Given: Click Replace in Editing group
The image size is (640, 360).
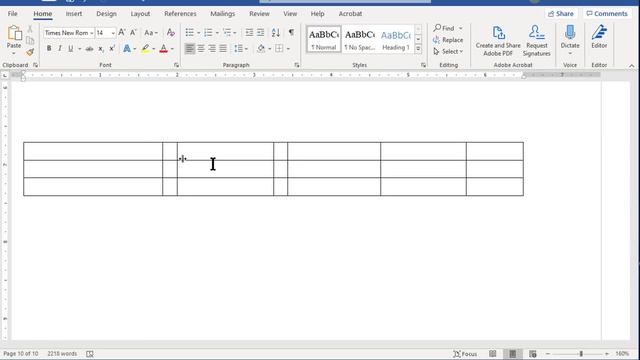Looking at the screenshot, I should [x=448, y=40].
